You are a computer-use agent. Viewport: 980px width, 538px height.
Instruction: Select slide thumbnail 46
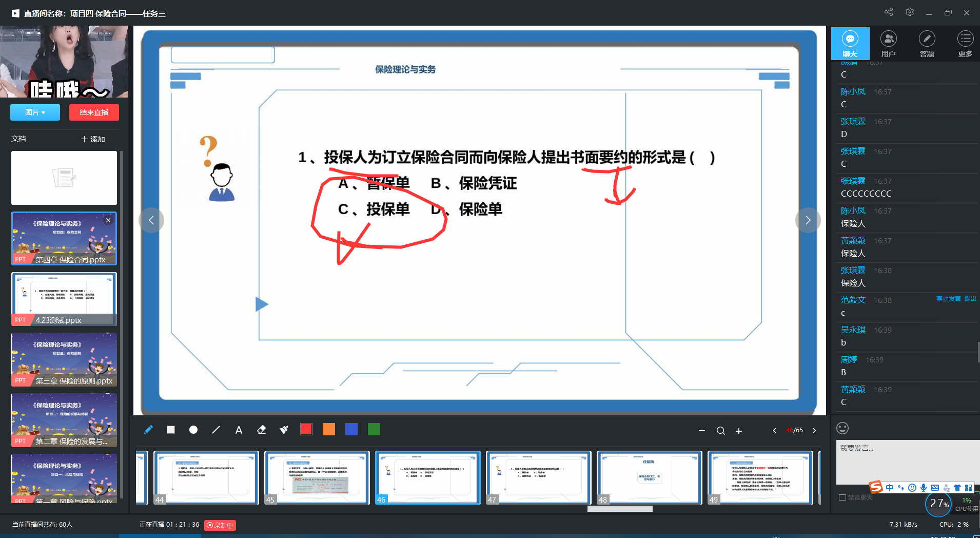428,478
